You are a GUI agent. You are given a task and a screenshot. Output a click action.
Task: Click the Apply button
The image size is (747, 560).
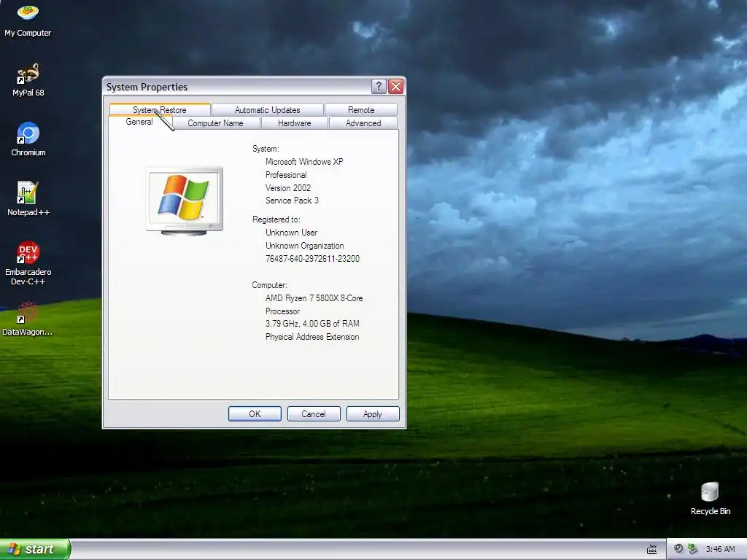373,414
